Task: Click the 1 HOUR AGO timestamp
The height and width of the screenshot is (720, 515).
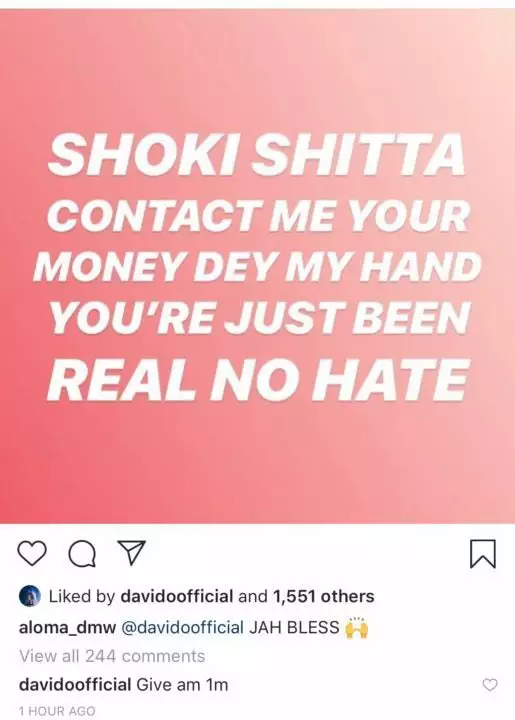Action: click(57, 711)
